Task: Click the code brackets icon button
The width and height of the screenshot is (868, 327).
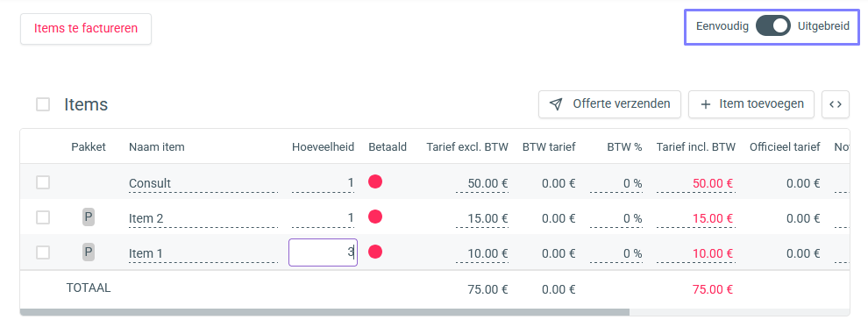Action: (x=836, y=104)
